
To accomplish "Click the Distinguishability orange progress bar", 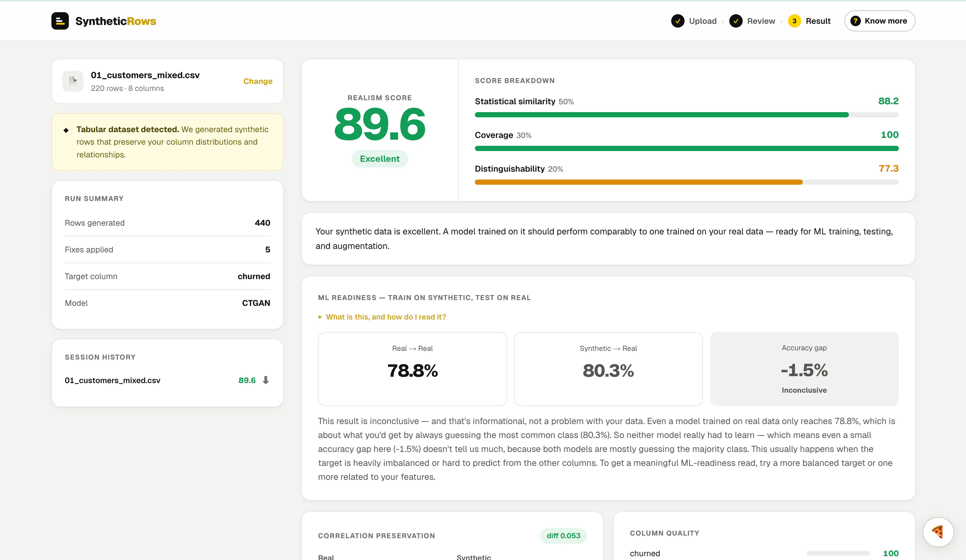I will click(x=639, y=182).
